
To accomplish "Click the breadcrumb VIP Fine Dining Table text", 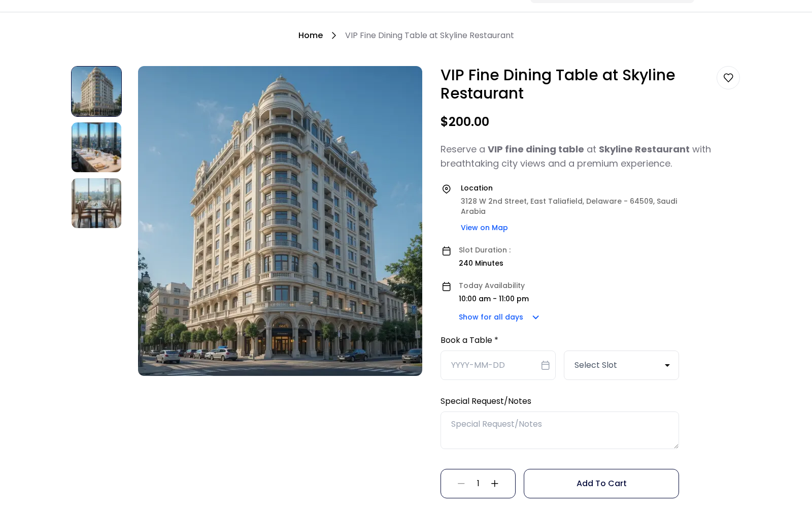I will click(429, 36).
